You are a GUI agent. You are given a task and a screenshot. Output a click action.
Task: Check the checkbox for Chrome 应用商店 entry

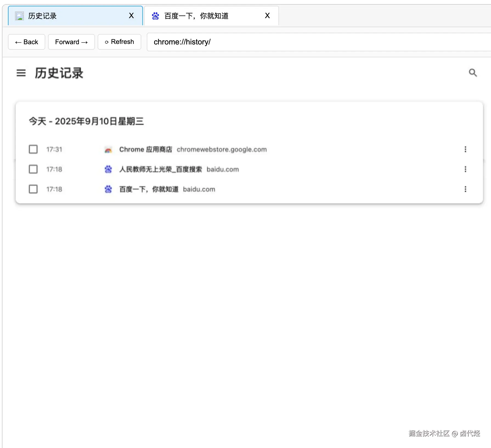coord(33,149)
